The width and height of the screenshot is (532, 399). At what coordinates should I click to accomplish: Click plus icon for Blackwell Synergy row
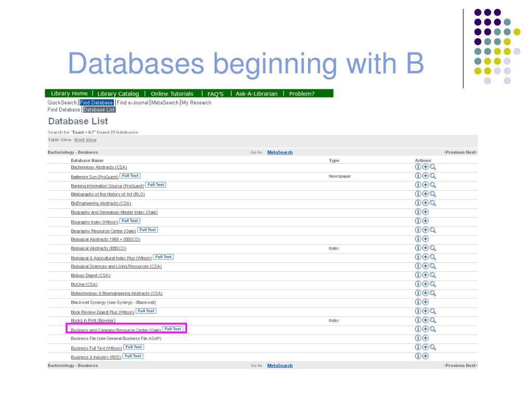coord(425,302)
